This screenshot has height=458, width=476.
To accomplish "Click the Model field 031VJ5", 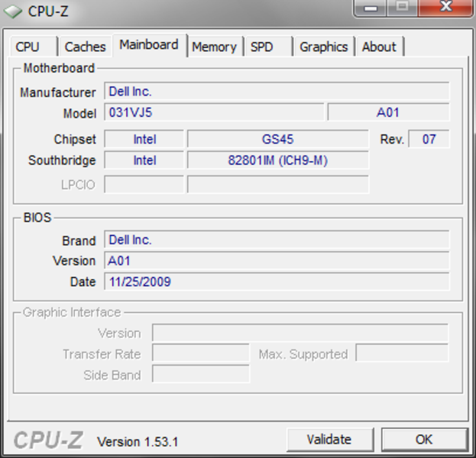I will (x=215, y=112).
